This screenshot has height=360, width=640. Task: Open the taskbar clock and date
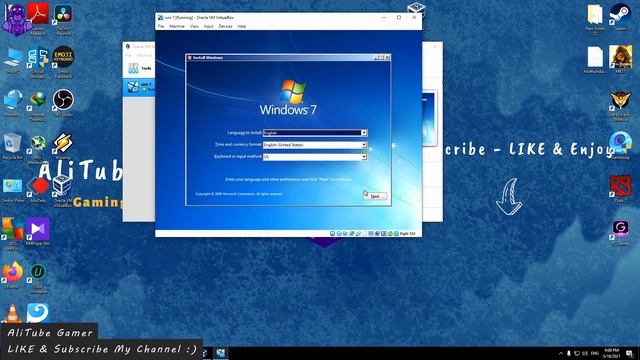(611, 353)
